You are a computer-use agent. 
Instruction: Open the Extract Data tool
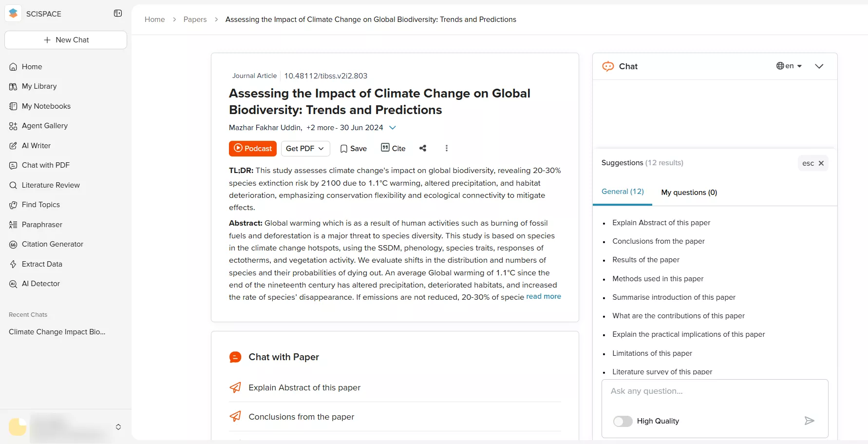coord(41,264)
